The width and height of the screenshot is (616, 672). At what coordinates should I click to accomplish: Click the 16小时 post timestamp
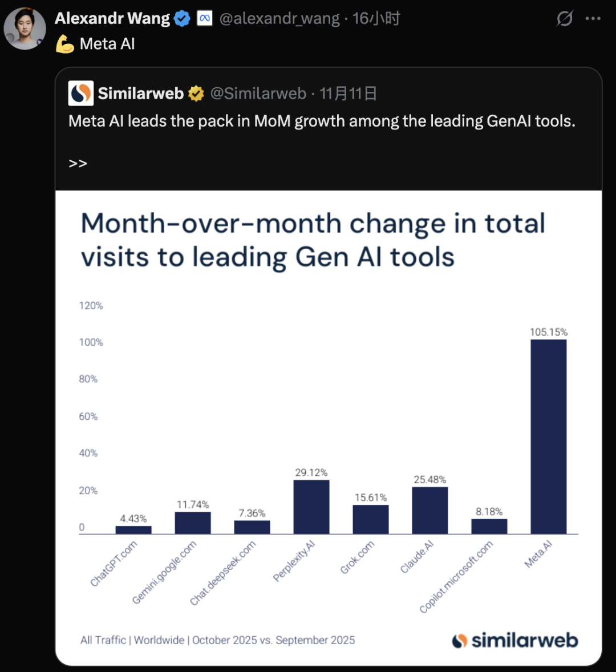(x=376, y=19)
